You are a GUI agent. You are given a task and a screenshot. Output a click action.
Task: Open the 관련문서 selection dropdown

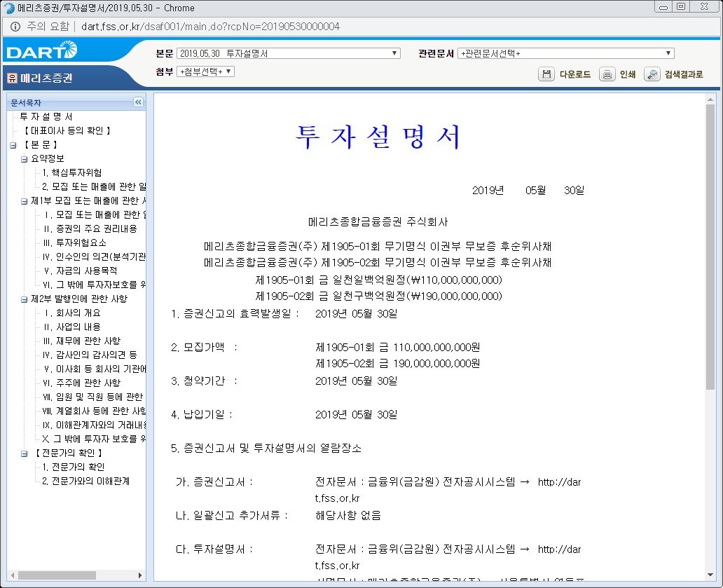coord(566,53)
